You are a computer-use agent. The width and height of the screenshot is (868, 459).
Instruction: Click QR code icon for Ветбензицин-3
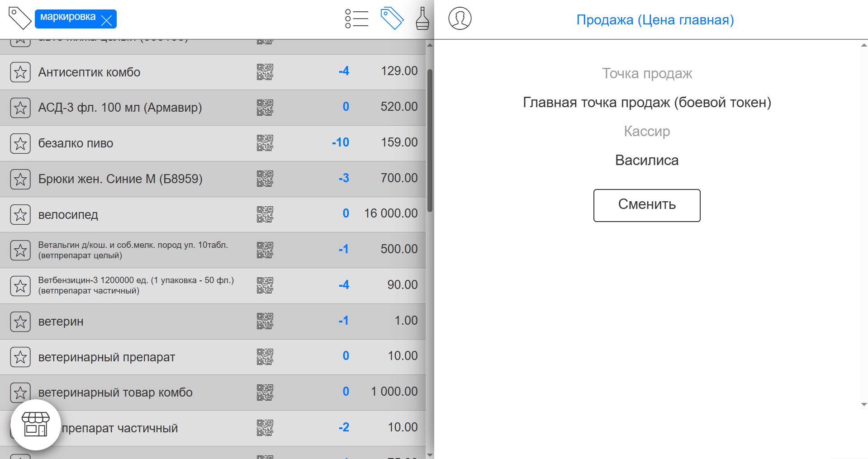[x=265, y=285]
